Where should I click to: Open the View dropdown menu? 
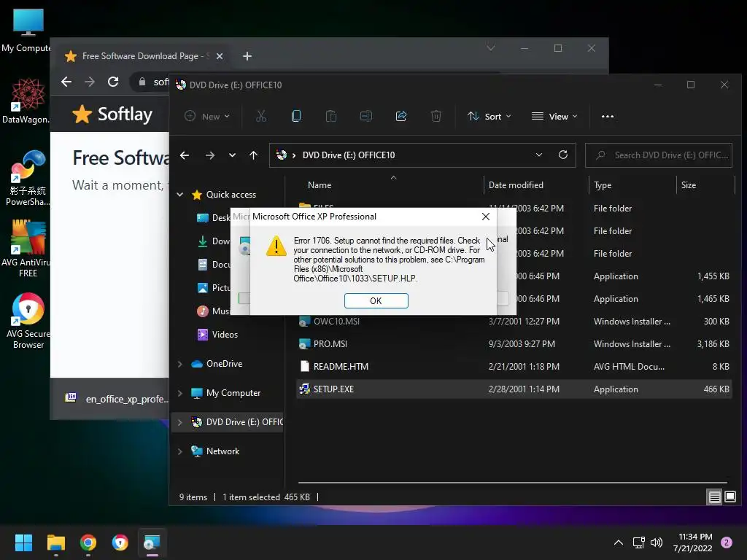click(554, 116)
